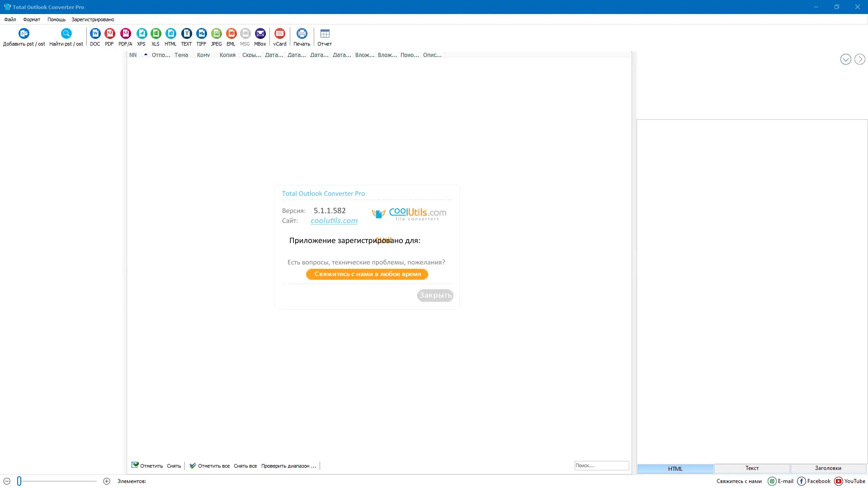Click the Add pst / ost icon
This screenshot has height=488, width=868.
[x=24, y=34]
